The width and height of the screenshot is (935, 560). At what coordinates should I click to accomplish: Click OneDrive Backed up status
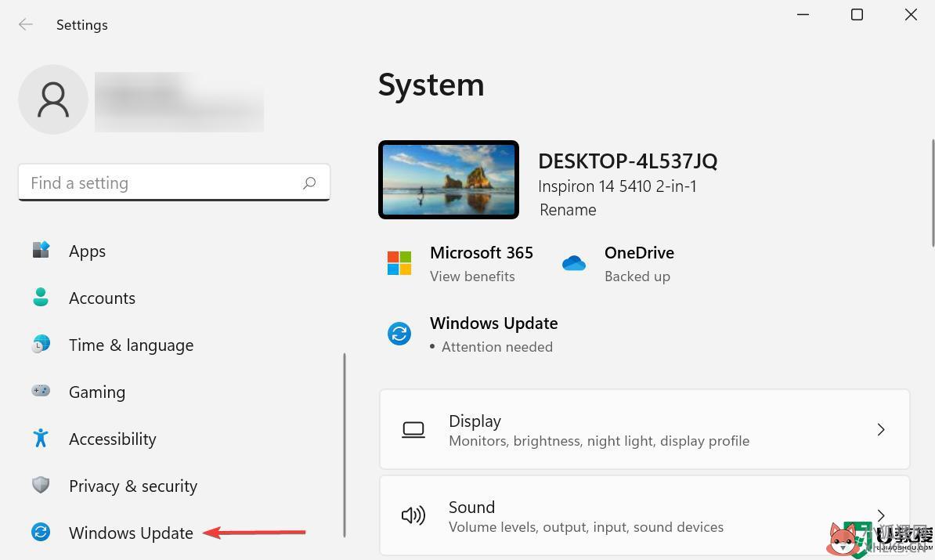(x=637, y=276)
